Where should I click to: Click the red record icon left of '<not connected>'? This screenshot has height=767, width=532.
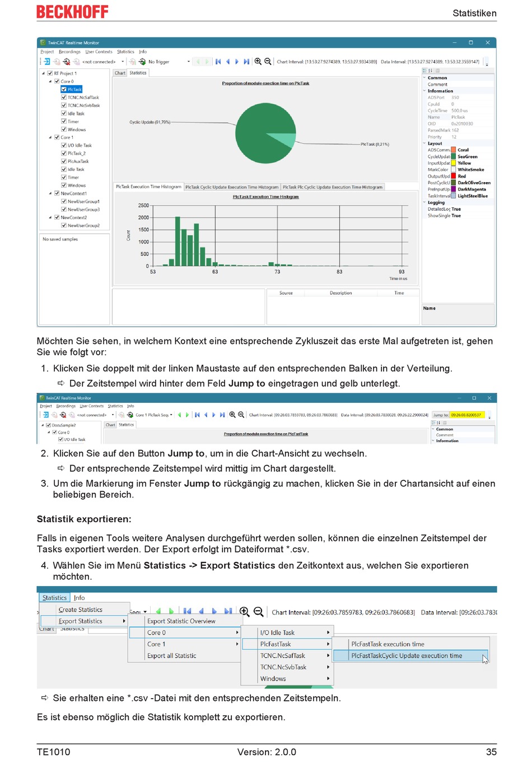pyautogui.click(x=66, y=62)
